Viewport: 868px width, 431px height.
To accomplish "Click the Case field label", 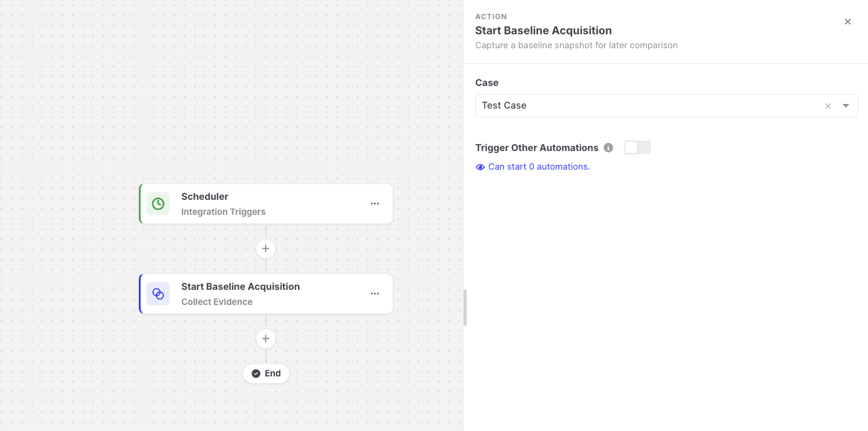I will coord(487,82).
